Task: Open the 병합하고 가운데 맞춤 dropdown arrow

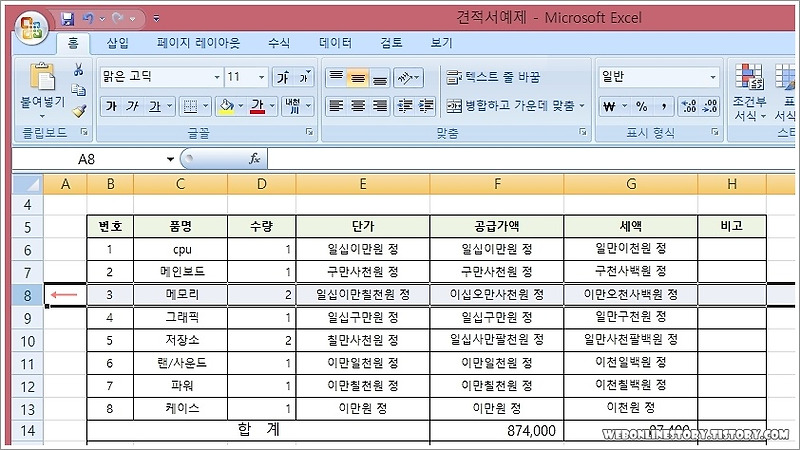Action: pyautogui.click(x=582, y=106)
